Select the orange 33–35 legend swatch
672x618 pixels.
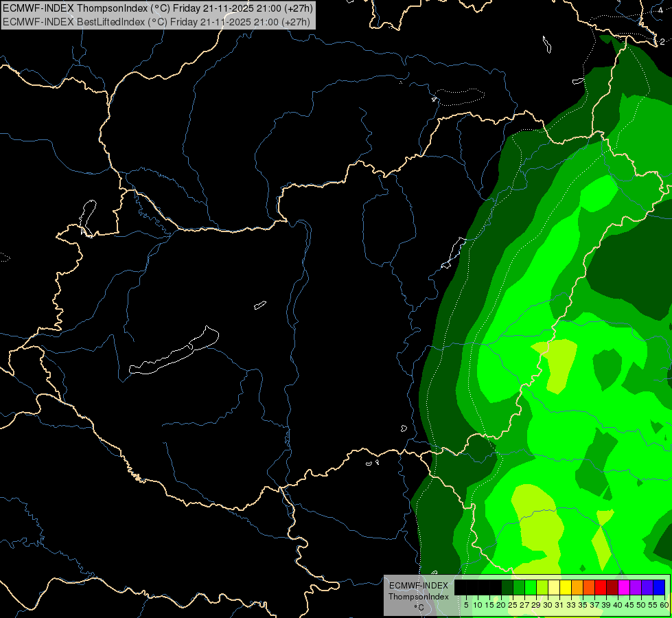577,587
